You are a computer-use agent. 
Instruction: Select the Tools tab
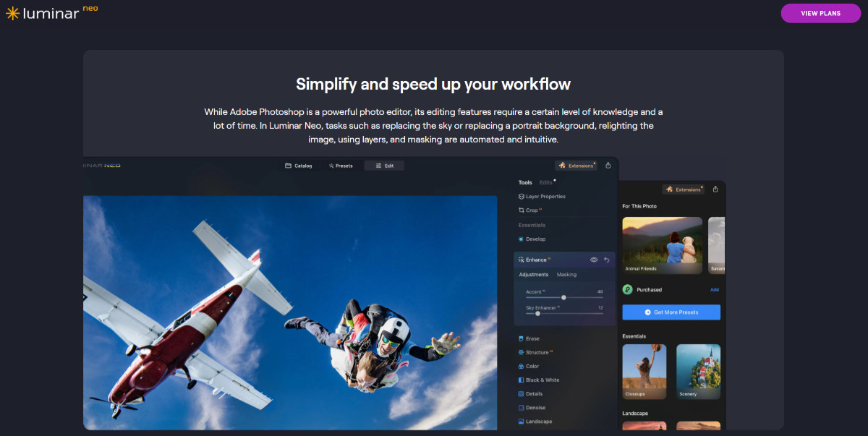(x=525, y=182)
